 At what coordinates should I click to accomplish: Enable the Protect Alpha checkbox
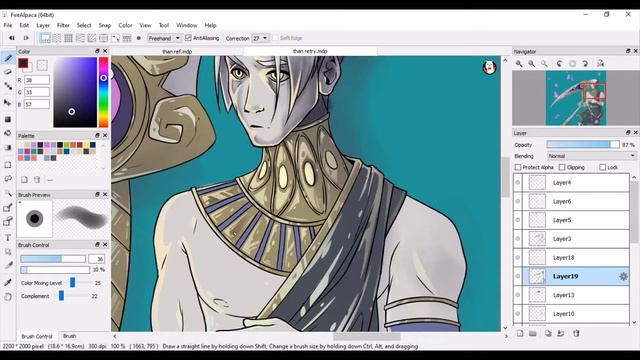pos(518,167)
